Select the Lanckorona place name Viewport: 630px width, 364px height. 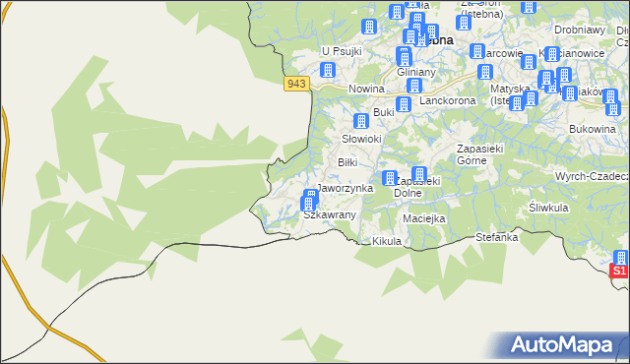tap(448, 100)
